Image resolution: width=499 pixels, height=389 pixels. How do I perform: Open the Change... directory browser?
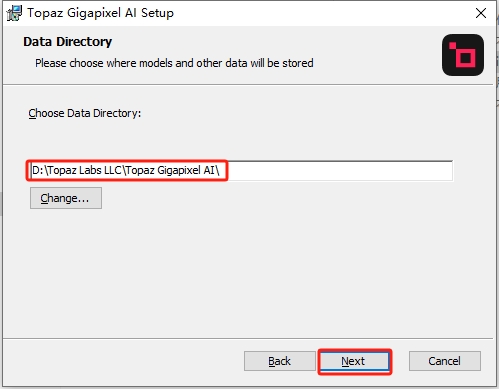[x=66, y=198]
